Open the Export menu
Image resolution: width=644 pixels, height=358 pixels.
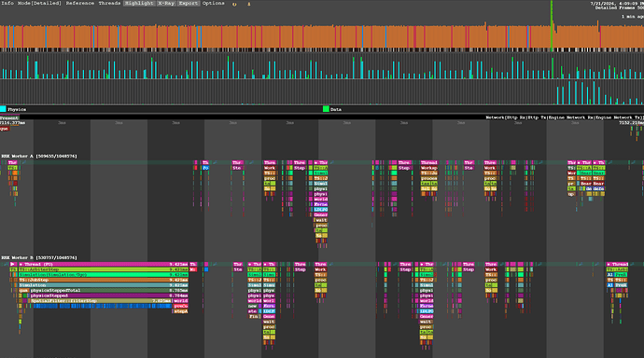click(189, 3)
